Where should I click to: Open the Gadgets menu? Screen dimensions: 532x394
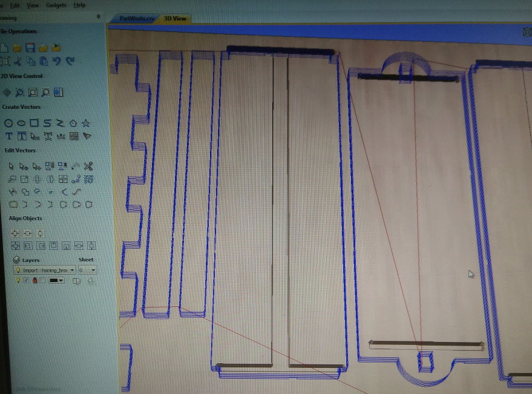[56, 5]
